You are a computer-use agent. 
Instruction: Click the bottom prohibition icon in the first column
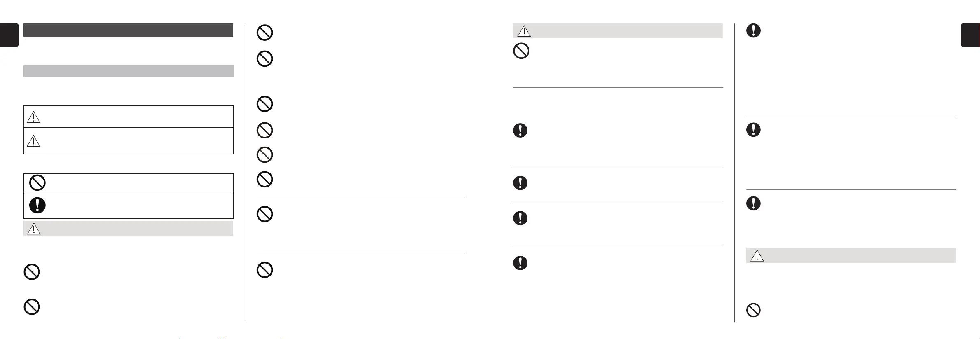pos(32,307)
